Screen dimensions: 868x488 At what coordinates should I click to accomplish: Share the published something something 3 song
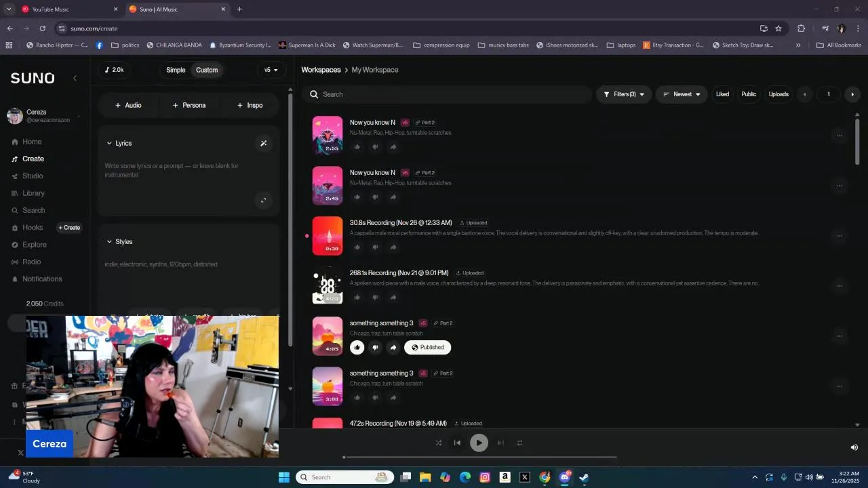pyautogui.click(x=393, y=348)
